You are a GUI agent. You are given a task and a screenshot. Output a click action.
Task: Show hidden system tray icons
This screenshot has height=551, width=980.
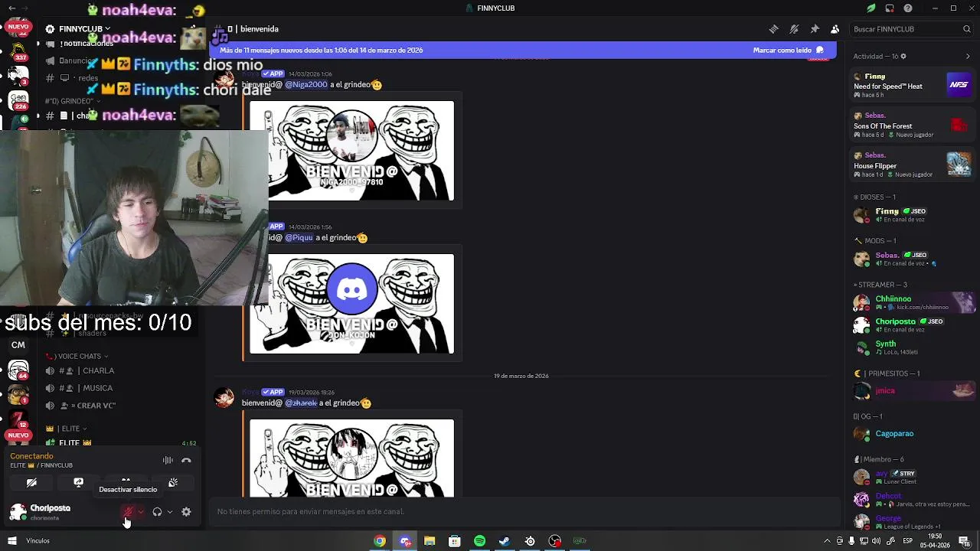tap(827, 541)
